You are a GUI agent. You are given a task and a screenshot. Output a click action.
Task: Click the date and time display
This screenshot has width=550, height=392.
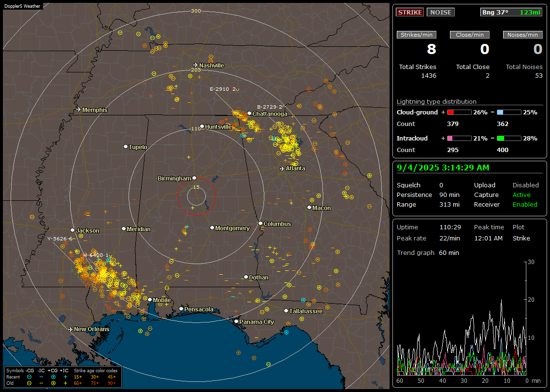coord(443,168)
